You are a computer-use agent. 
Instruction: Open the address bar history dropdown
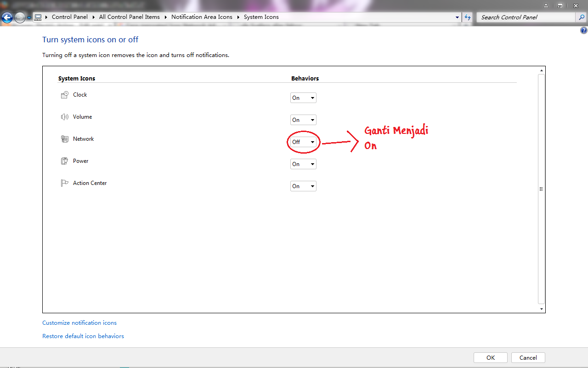coord(457,17)
